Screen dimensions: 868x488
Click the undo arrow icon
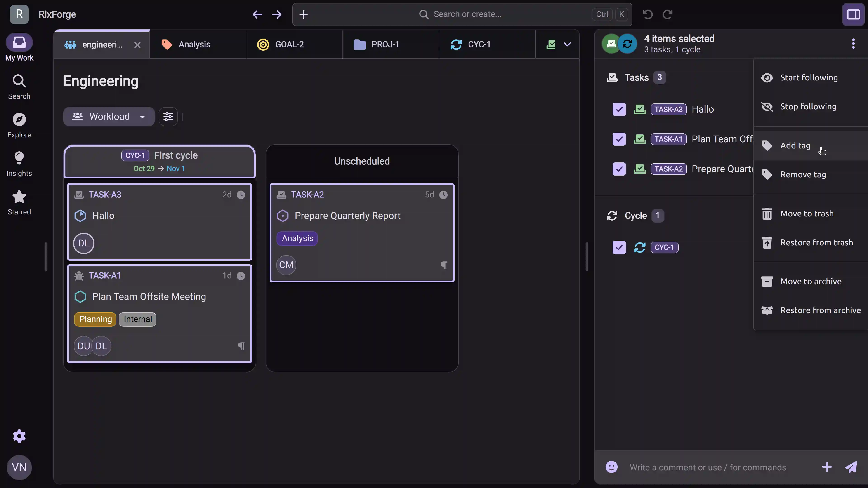point(648,14)
